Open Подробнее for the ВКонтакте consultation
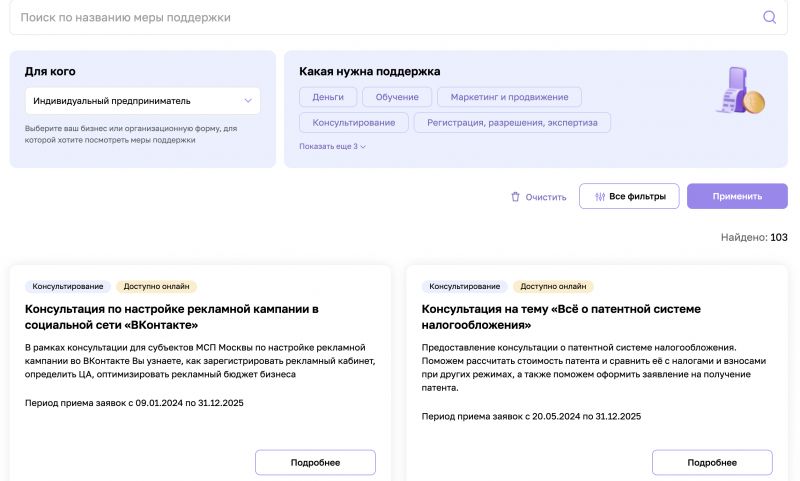 pyautogui.click(x=315, y=463)
